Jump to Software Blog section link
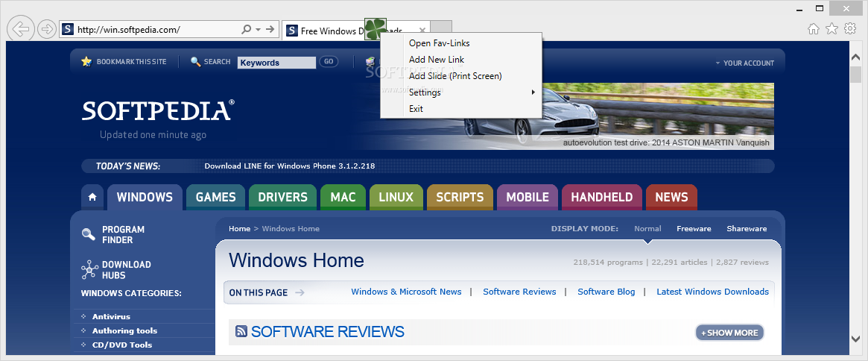Image resolution: width=868 pixels, height=361 pixels. tap(606, 292)
